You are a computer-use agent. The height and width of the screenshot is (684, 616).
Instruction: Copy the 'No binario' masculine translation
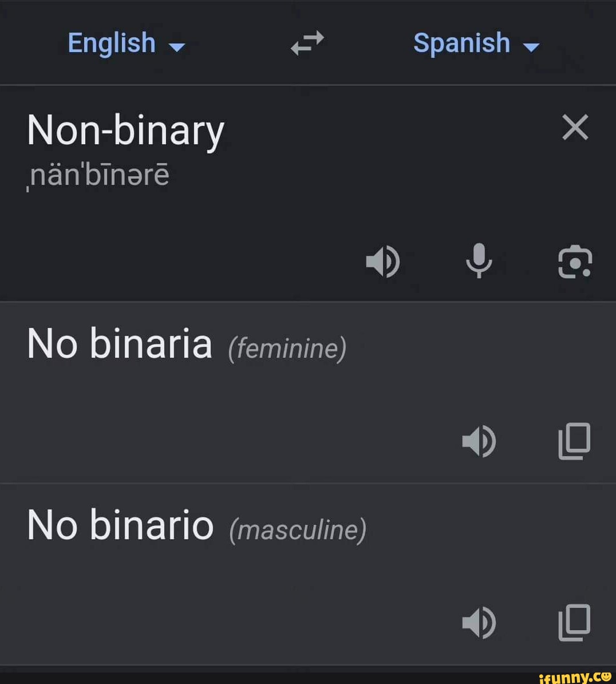click(x=574, y=623)
